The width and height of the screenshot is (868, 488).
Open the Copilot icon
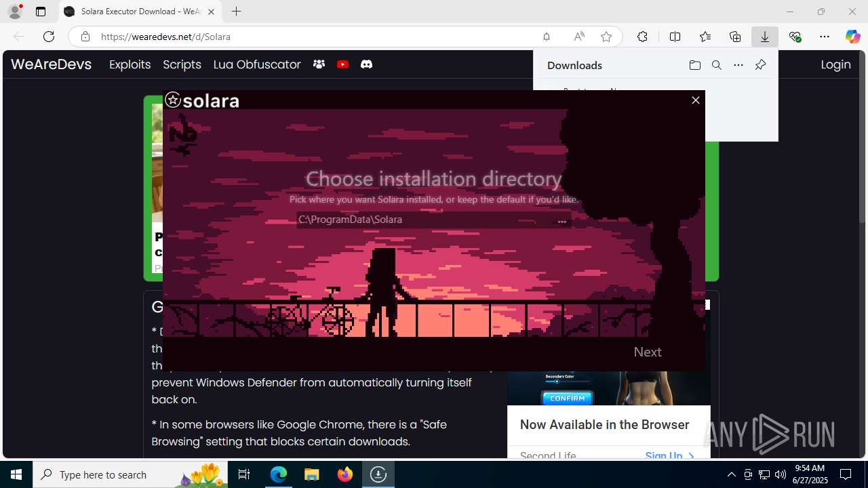pyautogui.click(x=852, y=37)
